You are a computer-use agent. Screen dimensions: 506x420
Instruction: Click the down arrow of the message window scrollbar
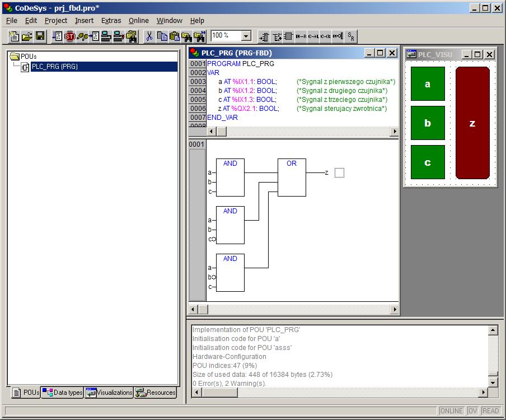493,383
